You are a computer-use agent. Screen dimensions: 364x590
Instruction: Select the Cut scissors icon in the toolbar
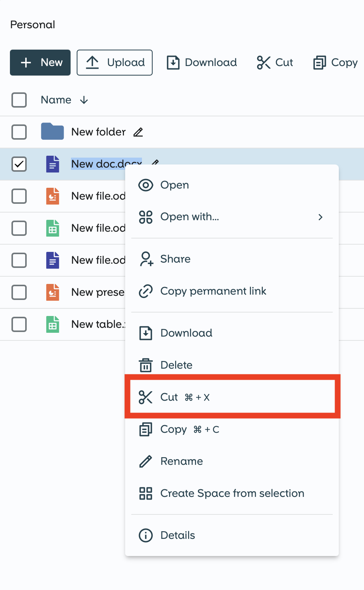tap(263, 63)
